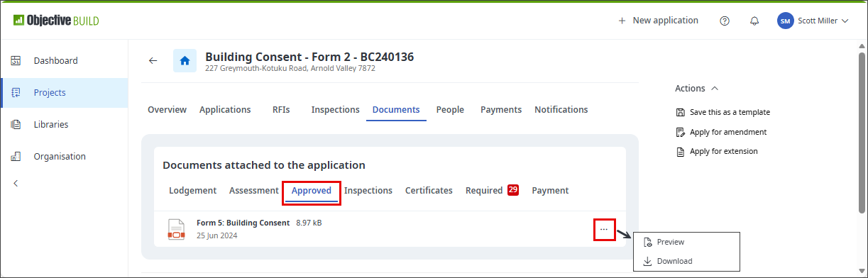The image size is (868, 278).
Task: Open the help question mark icon
Action: 725,21
